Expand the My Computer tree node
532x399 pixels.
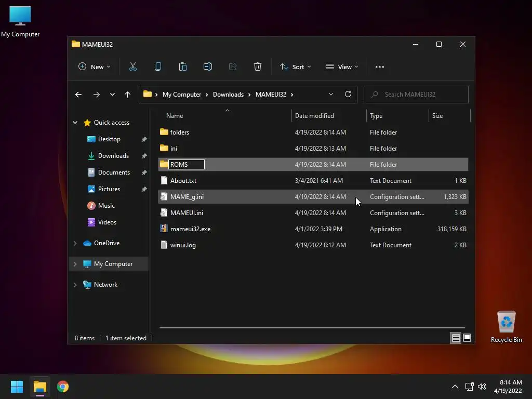75,264
